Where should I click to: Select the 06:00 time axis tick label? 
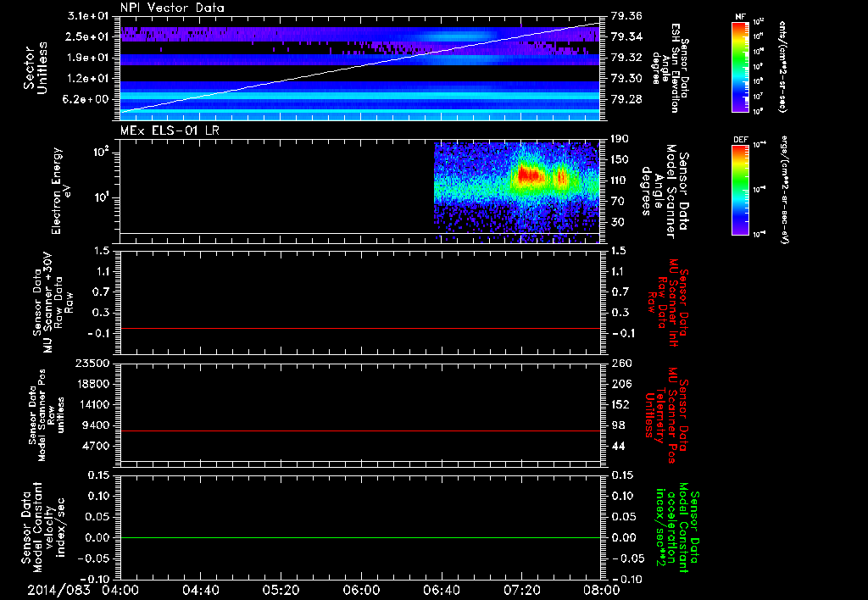[x=360, y=589]
